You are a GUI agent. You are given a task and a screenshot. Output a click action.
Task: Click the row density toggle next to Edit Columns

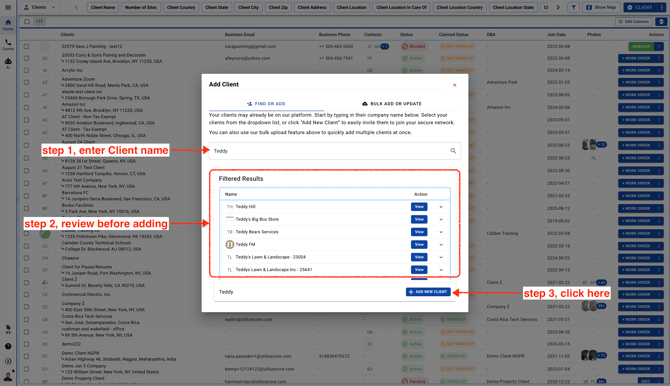pyautogui.click(x=661, y=21)
